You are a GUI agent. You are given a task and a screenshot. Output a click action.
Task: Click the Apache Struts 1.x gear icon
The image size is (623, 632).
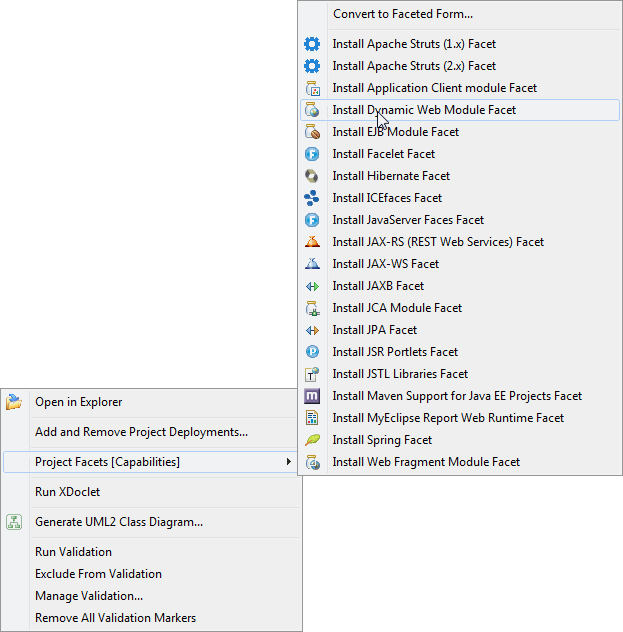[312, 44]
